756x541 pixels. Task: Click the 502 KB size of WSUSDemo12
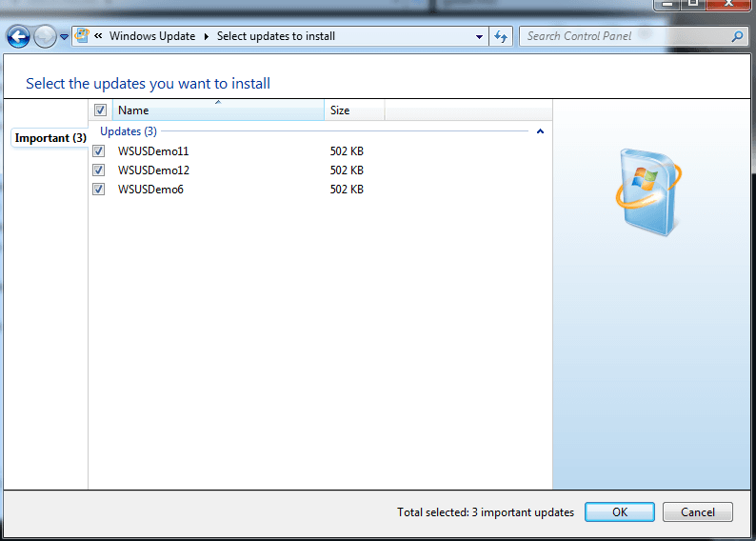pyautogui.click(x=347, y=170)
